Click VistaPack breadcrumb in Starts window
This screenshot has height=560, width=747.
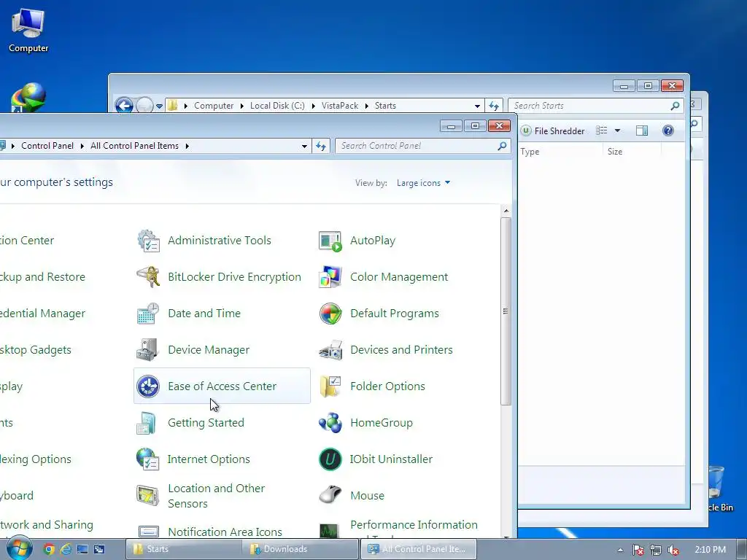[x=340, y=106]
